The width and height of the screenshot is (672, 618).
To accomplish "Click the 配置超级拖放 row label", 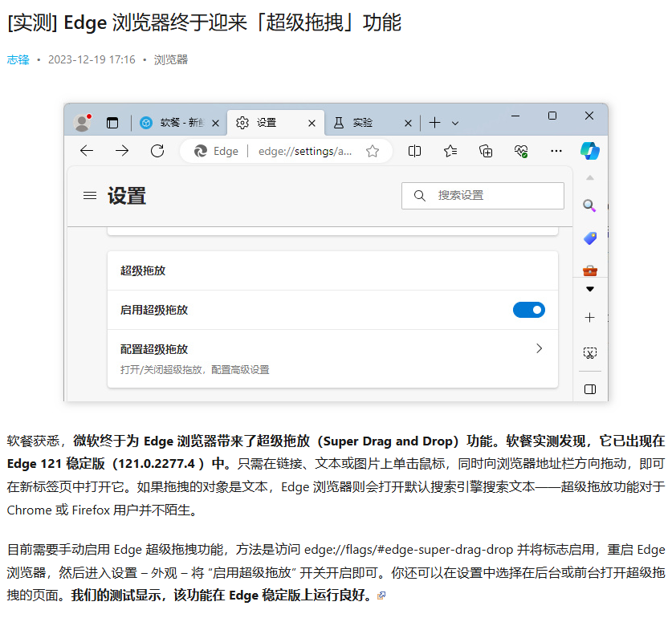I will [154, 349].
